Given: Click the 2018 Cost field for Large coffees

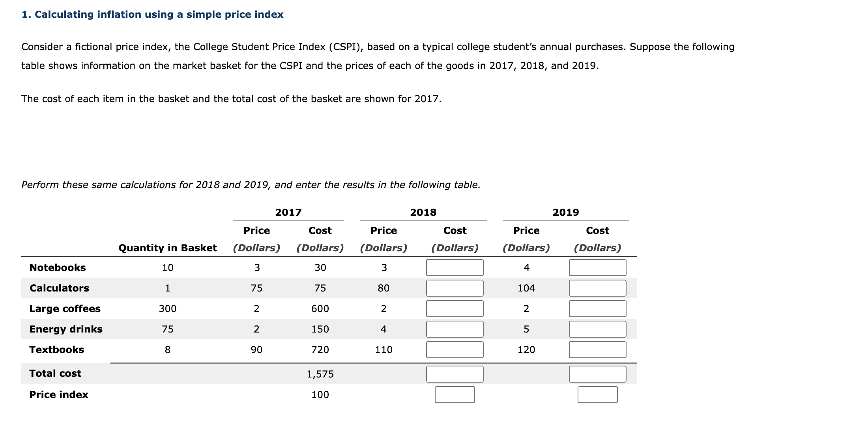Looking at the screenshot, I should [455, 309].
